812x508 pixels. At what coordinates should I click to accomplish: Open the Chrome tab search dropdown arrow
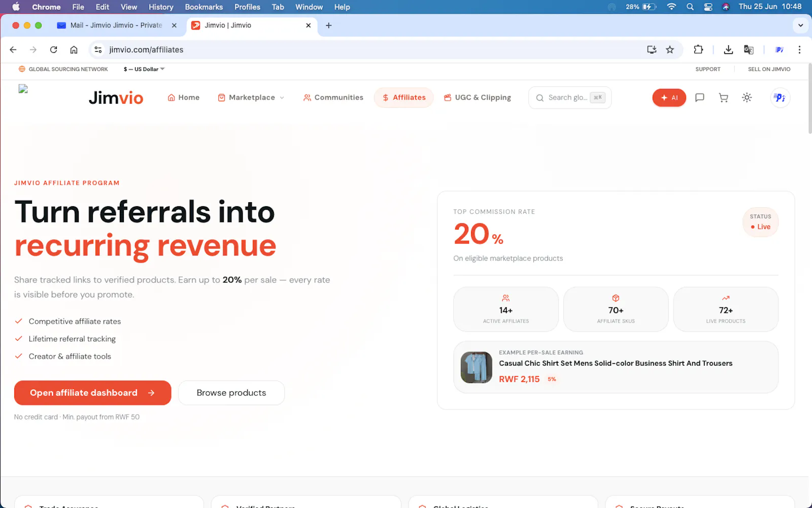coord(800,25)
